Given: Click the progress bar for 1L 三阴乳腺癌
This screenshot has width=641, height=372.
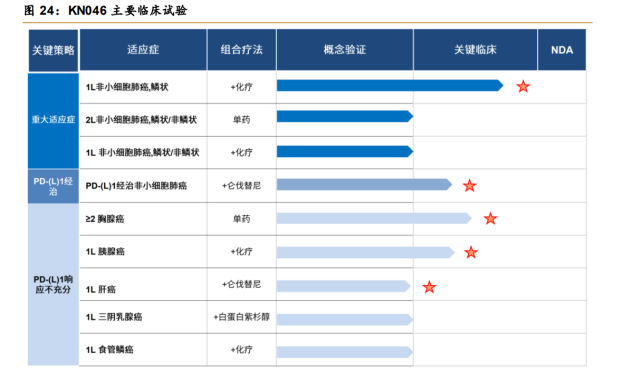Looking at the screenshot, I should [345, 319].
